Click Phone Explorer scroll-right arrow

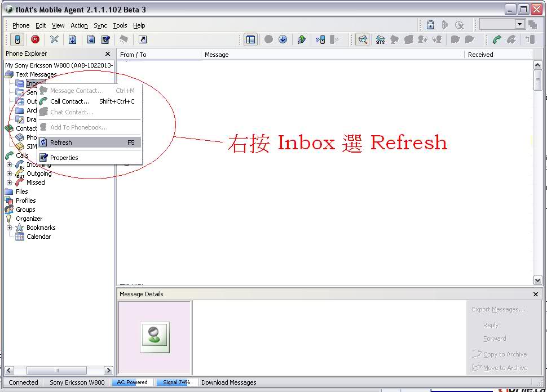[108, 370]
